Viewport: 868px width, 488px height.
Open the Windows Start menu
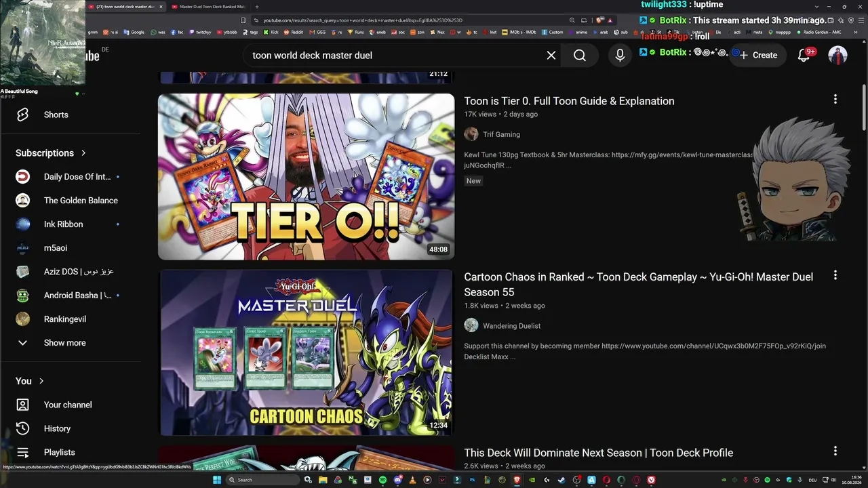(x=217, y=480)
